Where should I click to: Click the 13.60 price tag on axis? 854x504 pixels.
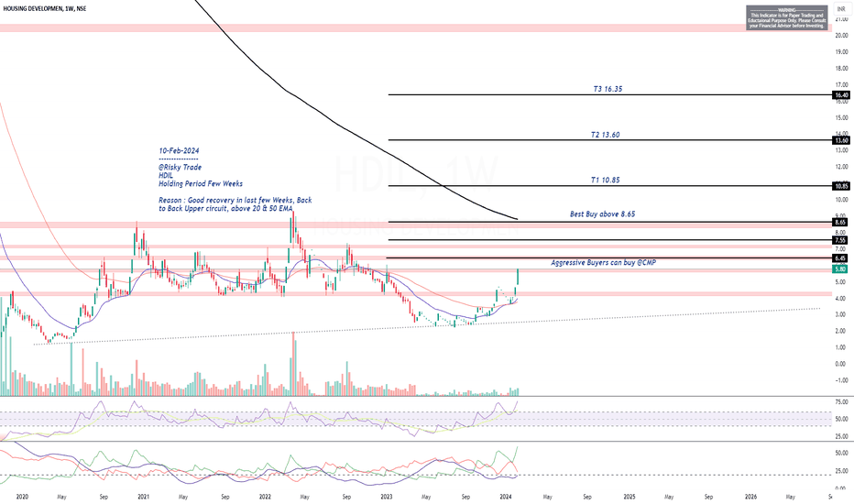[840, 140]
